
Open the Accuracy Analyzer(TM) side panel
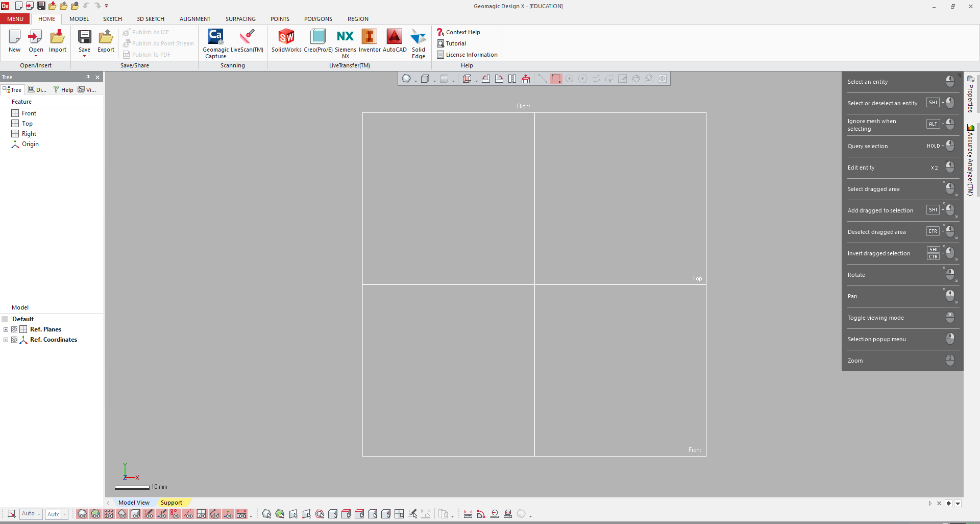tap(971, 159)
